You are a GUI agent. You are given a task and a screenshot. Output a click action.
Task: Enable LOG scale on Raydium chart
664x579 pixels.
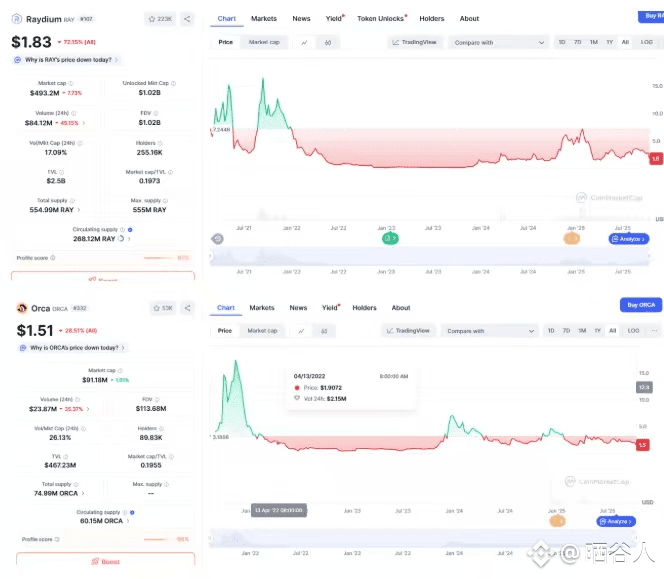click(646, 42)
